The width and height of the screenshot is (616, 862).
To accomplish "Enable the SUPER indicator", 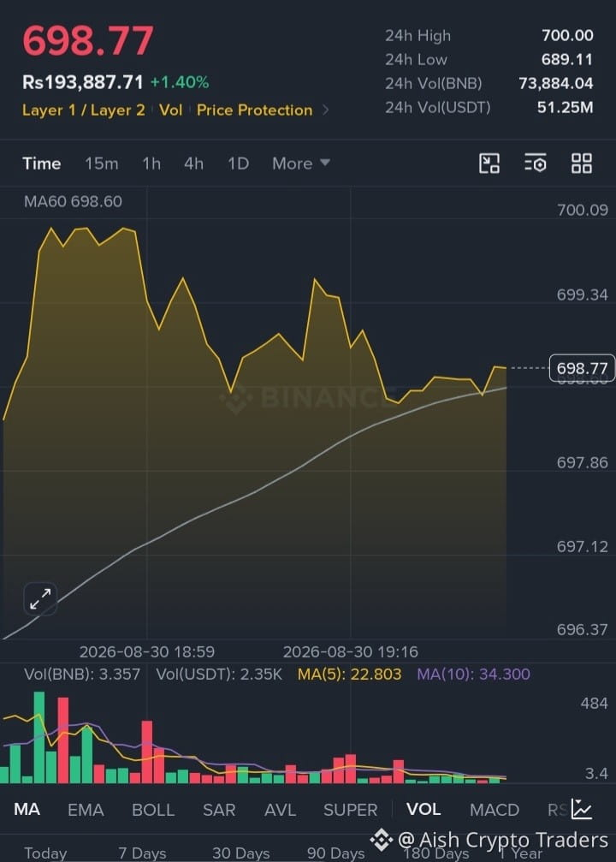I will pos(350,809).
